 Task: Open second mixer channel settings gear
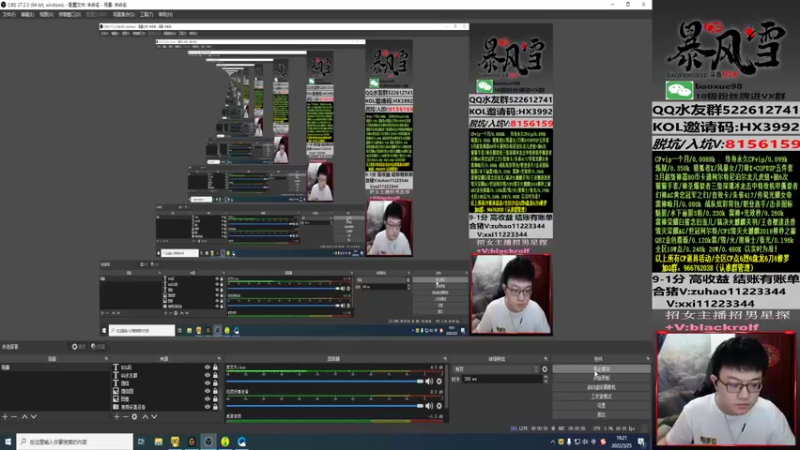pos(439,406)
